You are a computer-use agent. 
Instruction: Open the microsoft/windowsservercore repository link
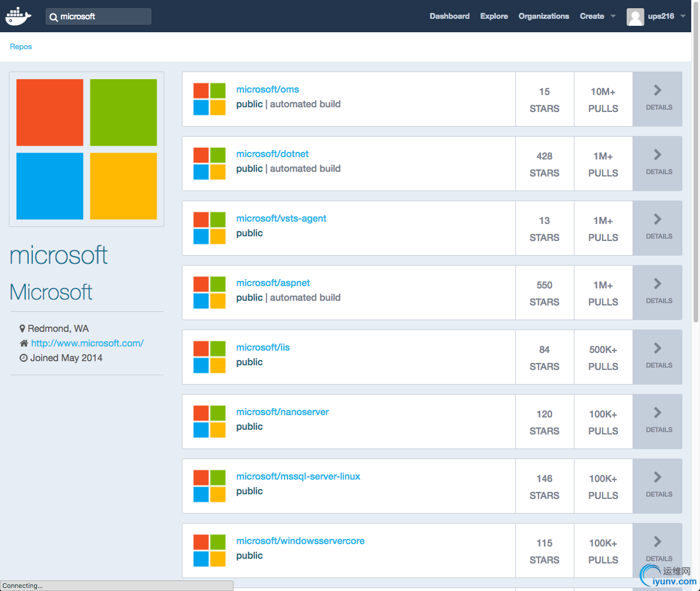pyautogui.click(x=300, y=541)
